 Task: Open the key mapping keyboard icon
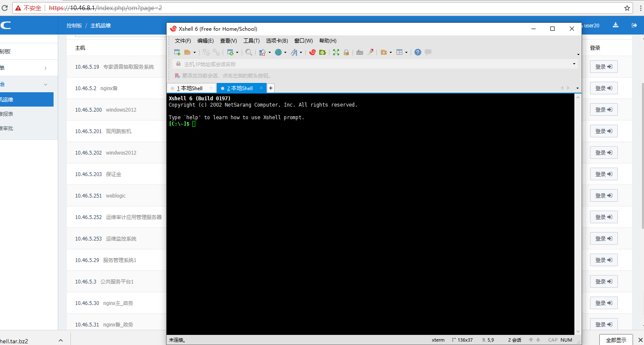[x=360, y=52]
